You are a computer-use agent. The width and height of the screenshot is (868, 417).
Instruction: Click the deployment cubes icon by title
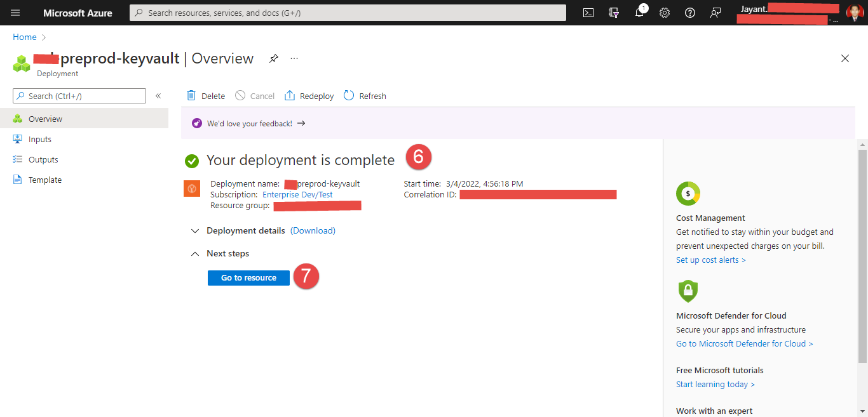[22, 63]
